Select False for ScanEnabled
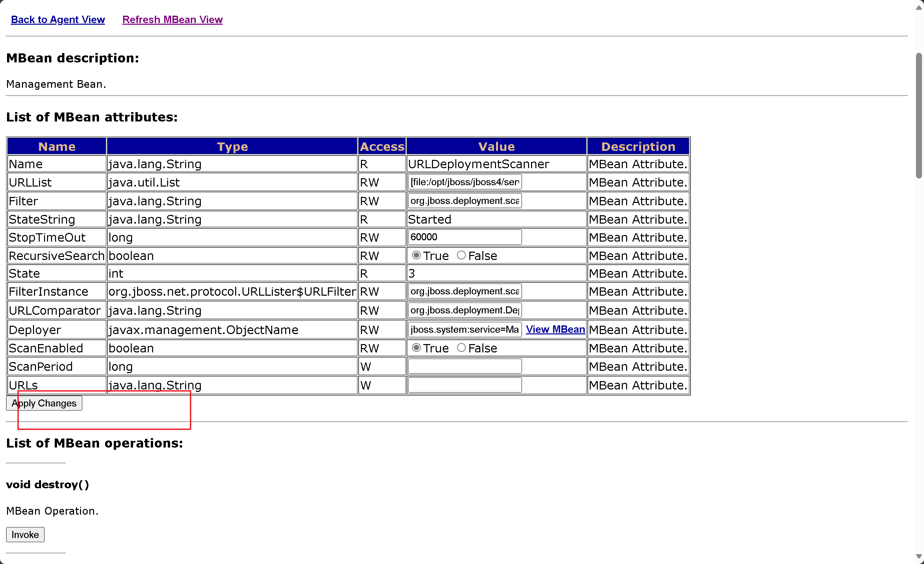Image resolution: width=924 pixels, height=564 pixels. pos(461,348)
